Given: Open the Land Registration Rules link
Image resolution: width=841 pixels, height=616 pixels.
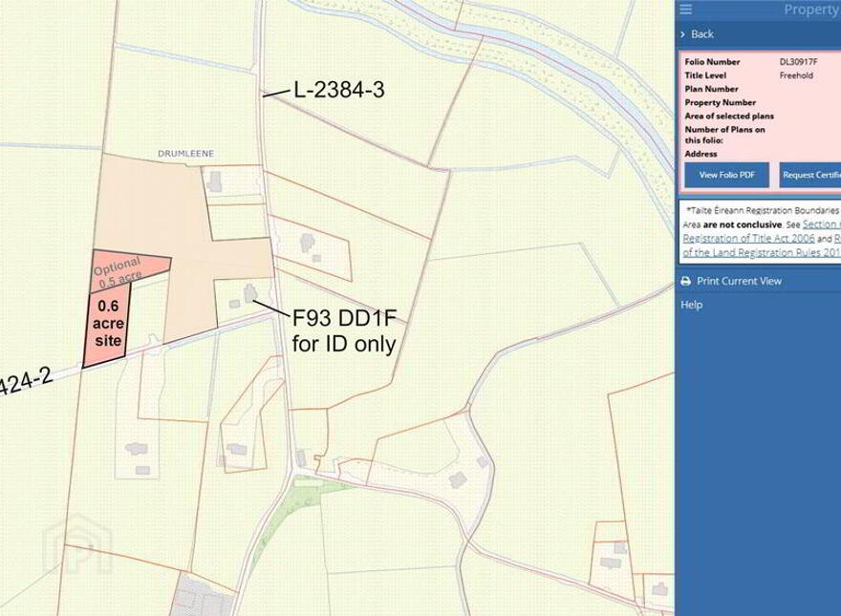Looking at the screenshot, I should 761,252.
